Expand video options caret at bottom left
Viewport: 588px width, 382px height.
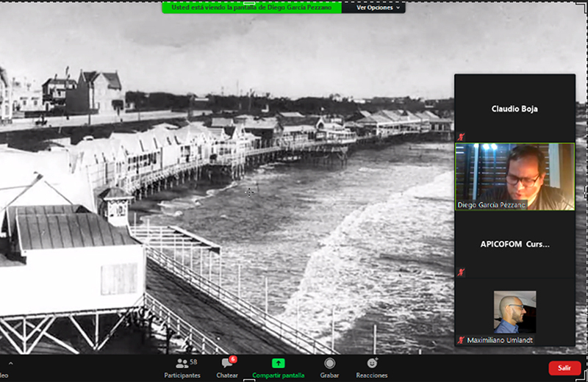coord(10,364)
